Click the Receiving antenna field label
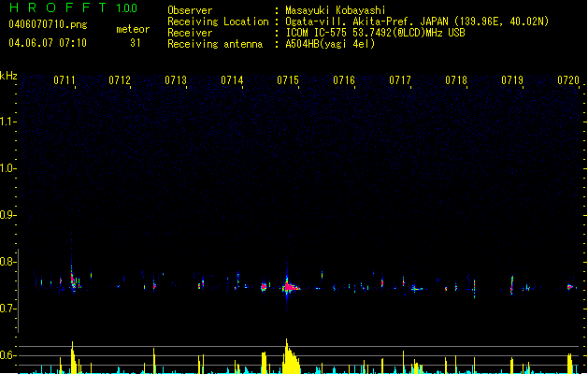Viewport: 588px width, 374px height. tap(215, 44)
